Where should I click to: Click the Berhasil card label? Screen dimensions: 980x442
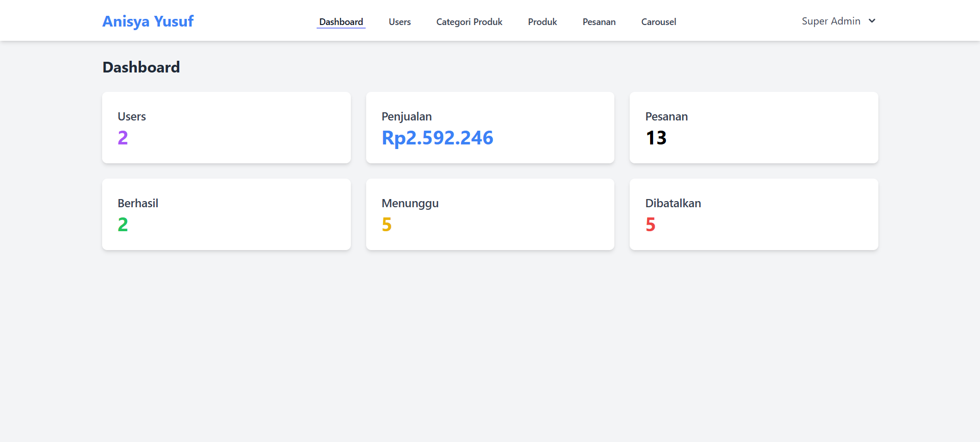coord(138,203)
